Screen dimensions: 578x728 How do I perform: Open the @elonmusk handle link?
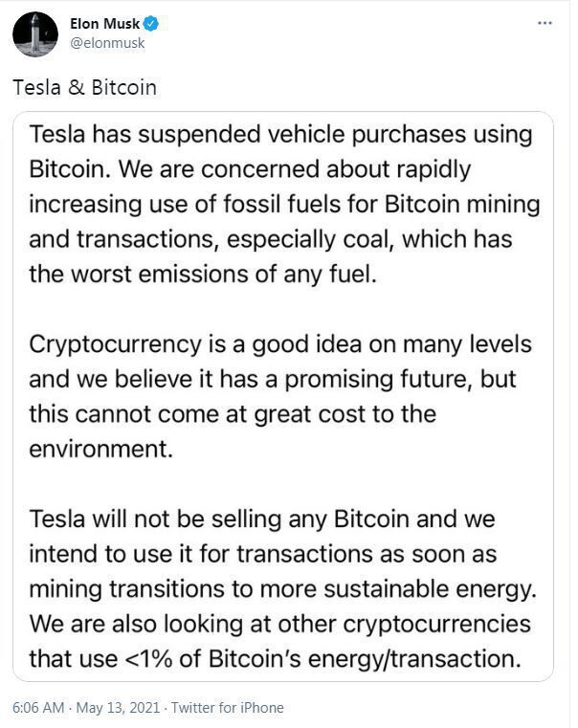pos(107,43)
